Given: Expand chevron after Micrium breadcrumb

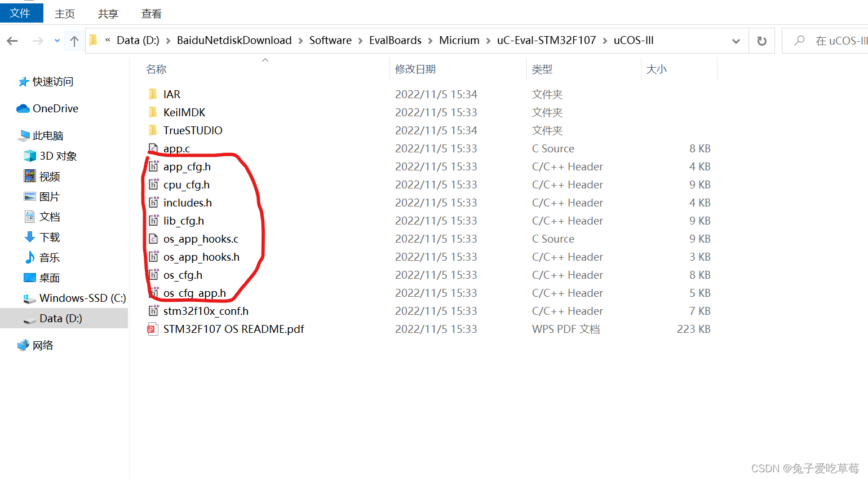Looking at the screenshot, I should tap(488, 41).
